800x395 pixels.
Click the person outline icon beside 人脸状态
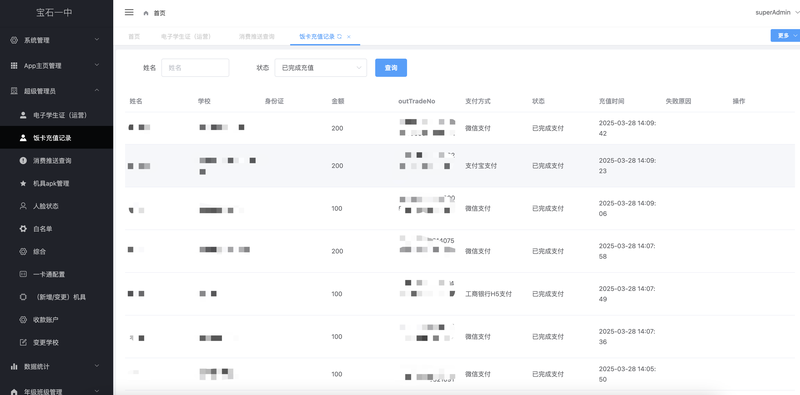click(x=23, y=206)
